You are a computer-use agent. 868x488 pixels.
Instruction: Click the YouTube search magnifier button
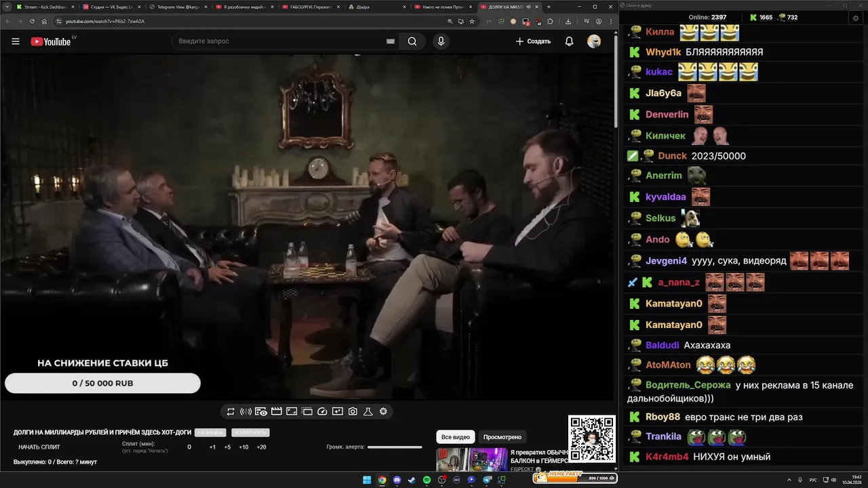coord(412,41)
